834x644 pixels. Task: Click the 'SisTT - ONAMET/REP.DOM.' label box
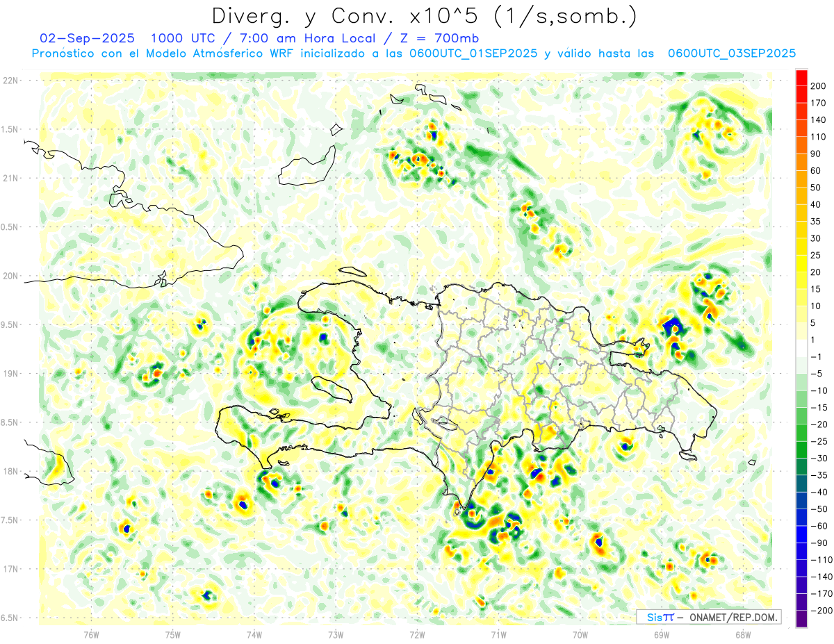click(708, 617)
